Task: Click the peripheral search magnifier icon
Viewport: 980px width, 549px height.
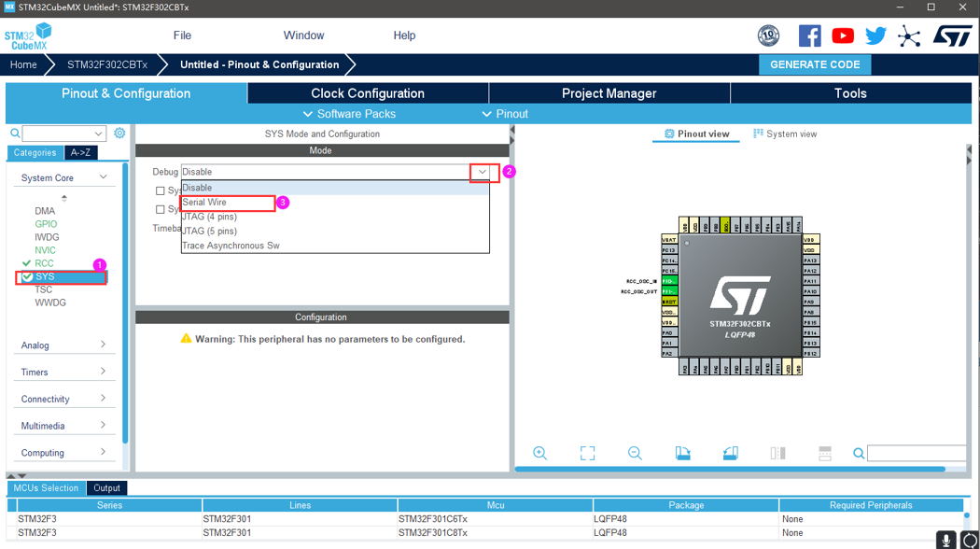Action: point(15,134)
